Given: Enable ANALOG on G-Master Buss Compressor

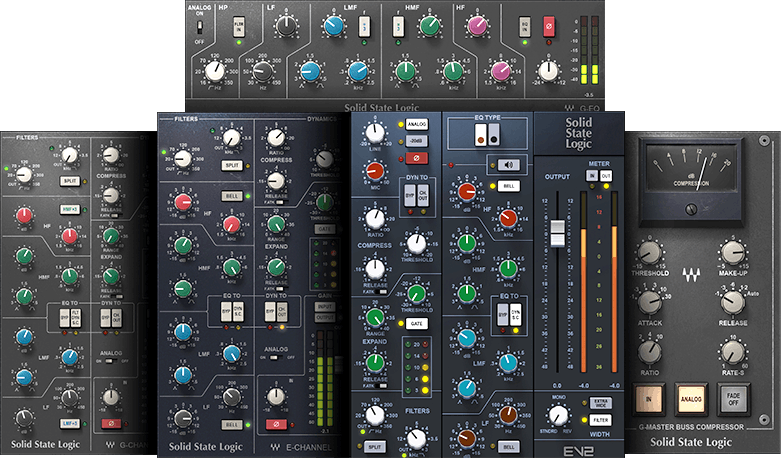Looking at the screenshot, I should point(689,397).
